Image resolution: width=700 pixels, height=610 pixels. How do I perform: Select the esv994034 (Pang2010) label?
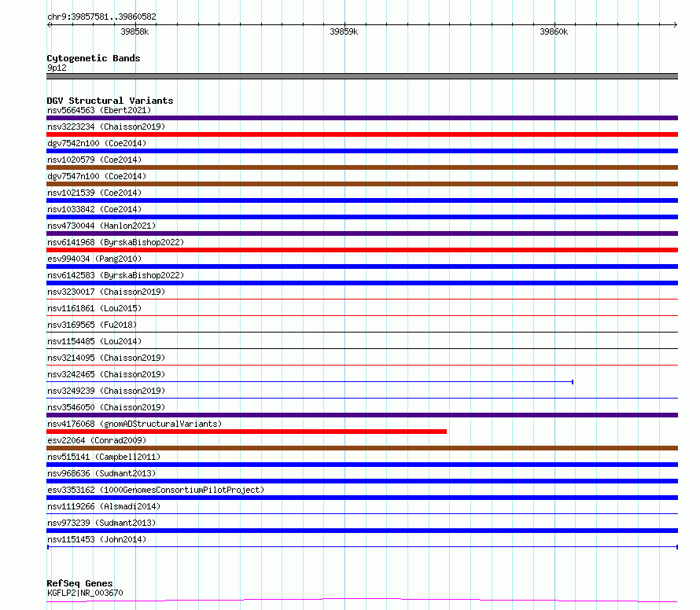pyautogui.click(x=94, y=259)
